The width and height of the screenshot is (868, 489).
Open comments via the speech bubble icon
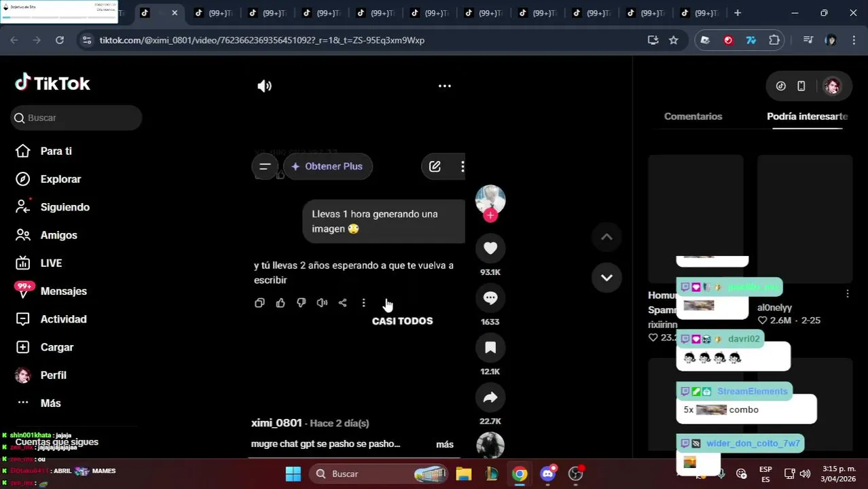[x=490, y=298]
